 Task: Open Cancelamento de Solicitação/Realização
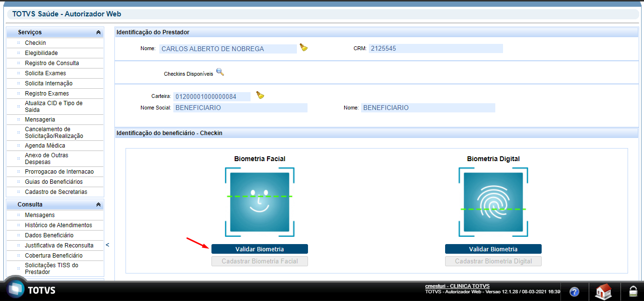pyautogui.click(x=55, y=133)
